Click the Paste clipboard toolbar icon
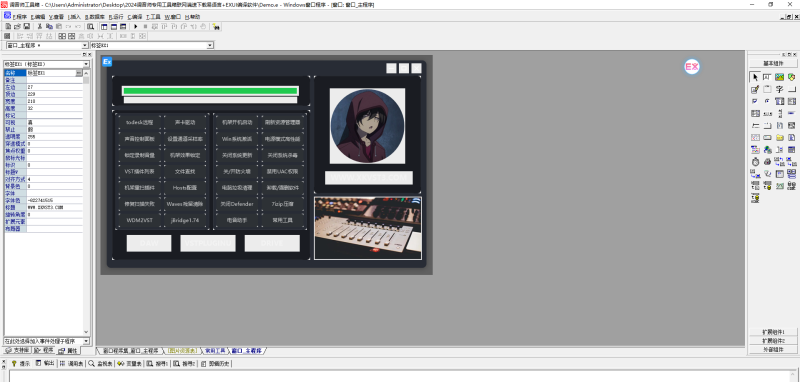800x382 pixels. tap(59, 27)
